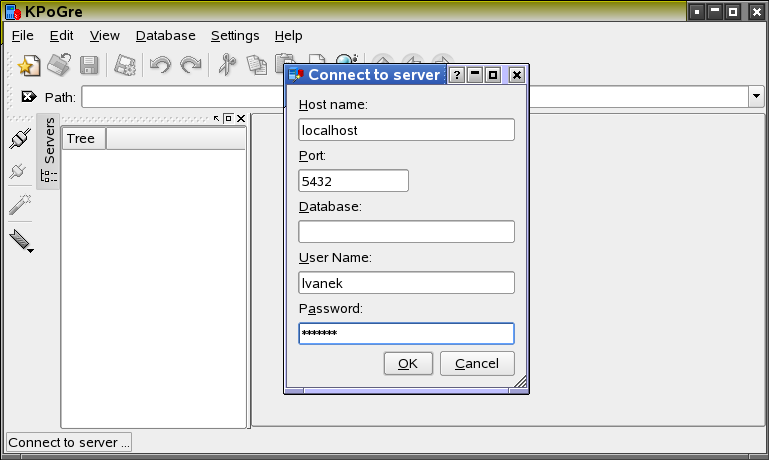Image resolution: width=769 pixels, height=460 pixels.
Task: Click the magic wand icon in sidebar
Action: click(19, 205)
